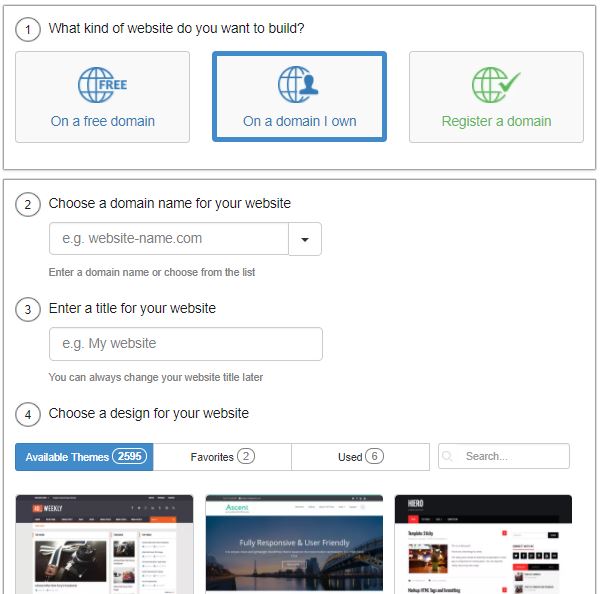Switch to the Available Themes tab
This screenshot has height=594, width=601.
coord(84,457)
